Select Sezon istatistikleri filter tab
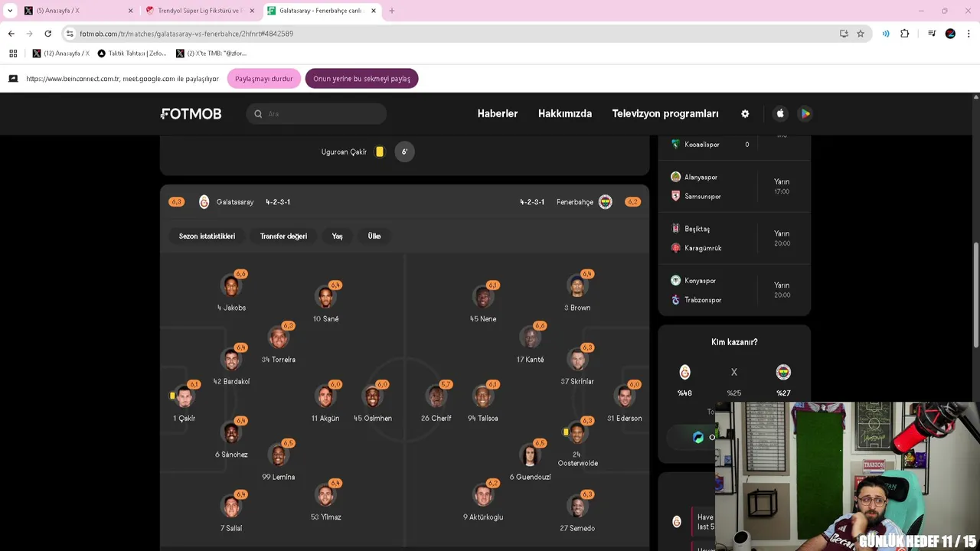The height and width of the screenshot is (551, 980). pos(207,236)
